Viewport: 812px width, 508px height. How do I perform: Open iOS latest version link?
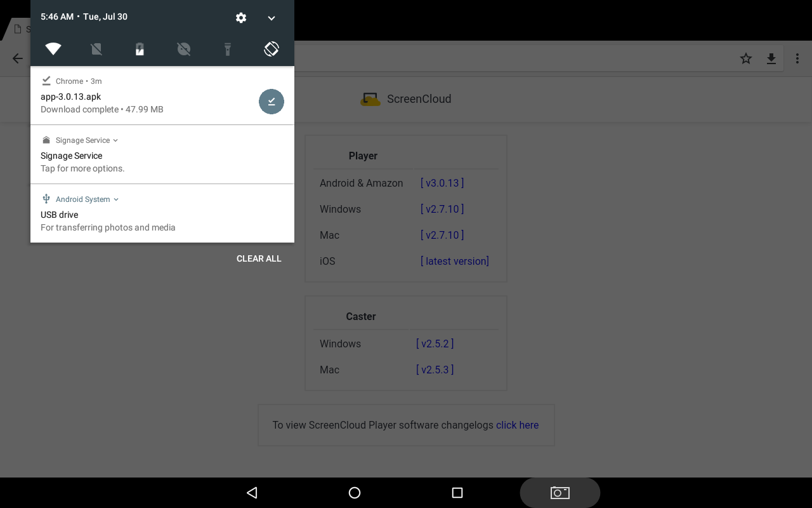tap(455, 261)
